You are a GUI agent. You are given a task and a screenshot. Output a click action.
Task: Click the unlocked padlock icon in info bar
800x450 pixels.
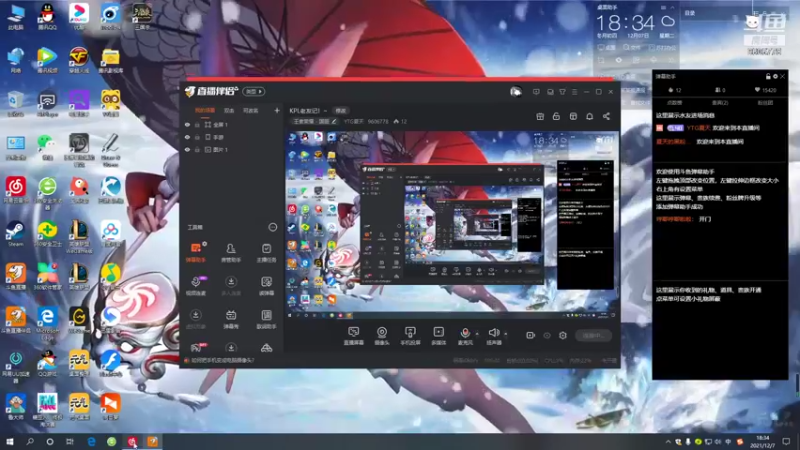pos(556,116)
